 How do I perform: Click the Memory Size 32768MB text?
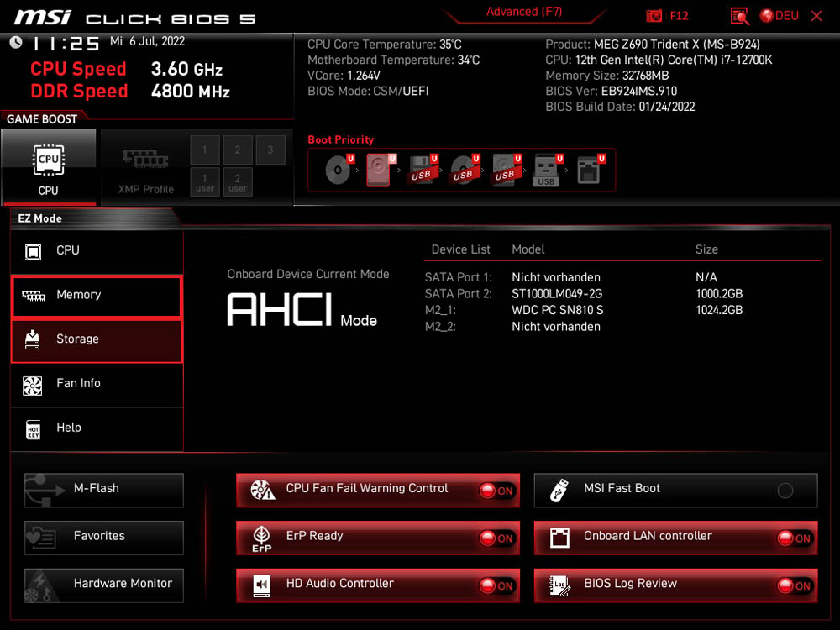point(607,76)
